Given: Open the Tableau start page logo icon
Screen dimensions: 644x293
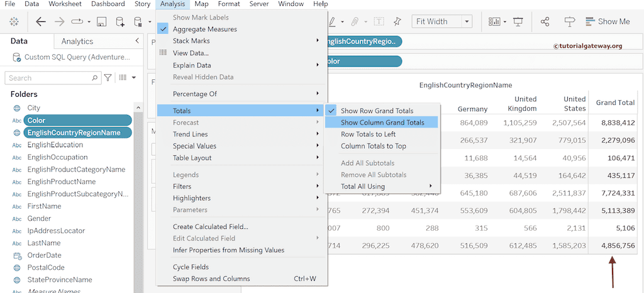Looking at the screenshot, I should coord(14,22).
